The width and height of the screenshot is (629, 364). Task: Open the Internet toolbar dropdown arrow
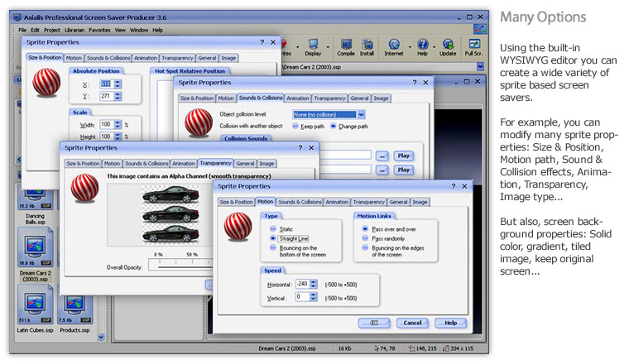pos(410,47)
